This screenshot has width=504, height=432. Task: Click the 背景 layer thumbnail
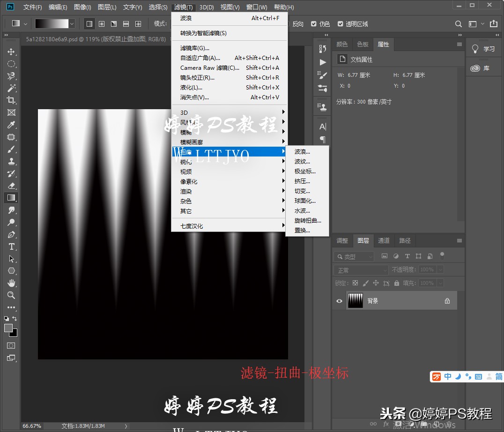(x=355, y=301)
